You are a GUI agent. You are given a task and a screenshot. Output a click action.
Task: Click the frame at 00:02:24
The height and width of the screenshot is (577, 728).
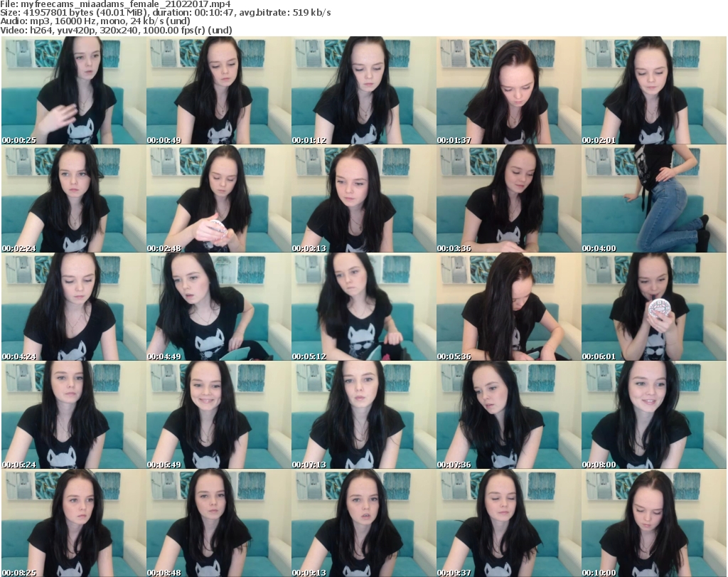click(74, 198)
